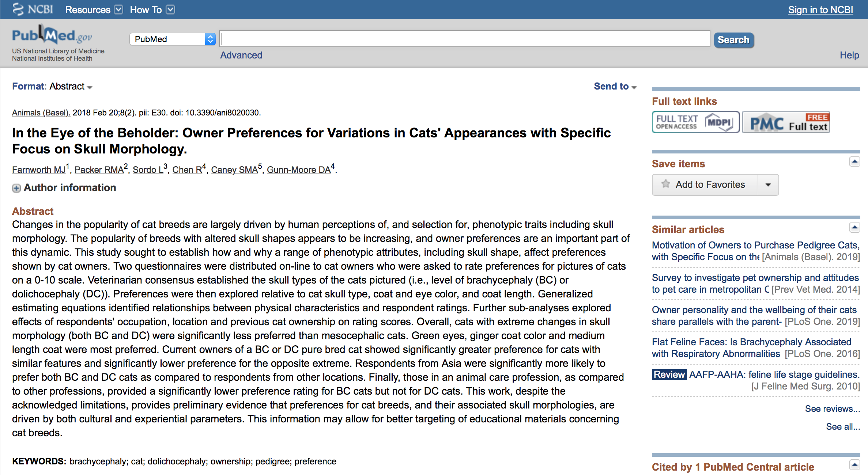Viewport: 868px width, 475px height.
Task: Open Owner personality and wellbeing of cats article
Action: click(754, 316)
